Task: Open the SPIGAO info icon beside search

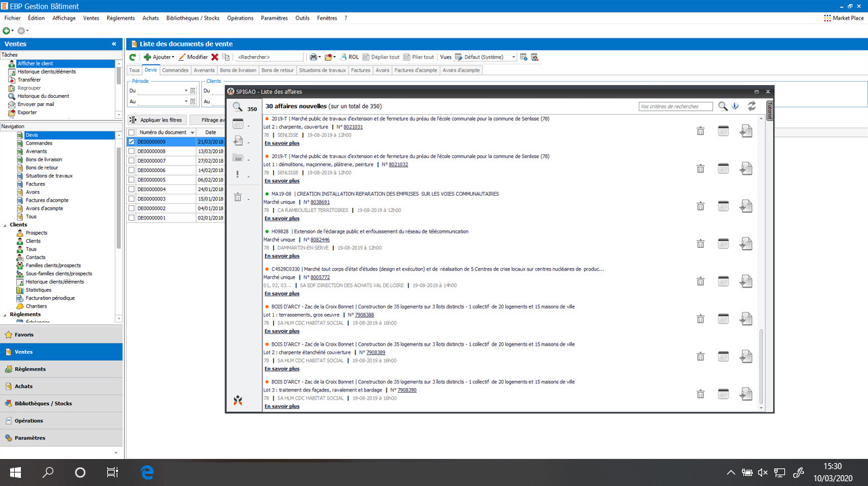Action: [735, 107]
